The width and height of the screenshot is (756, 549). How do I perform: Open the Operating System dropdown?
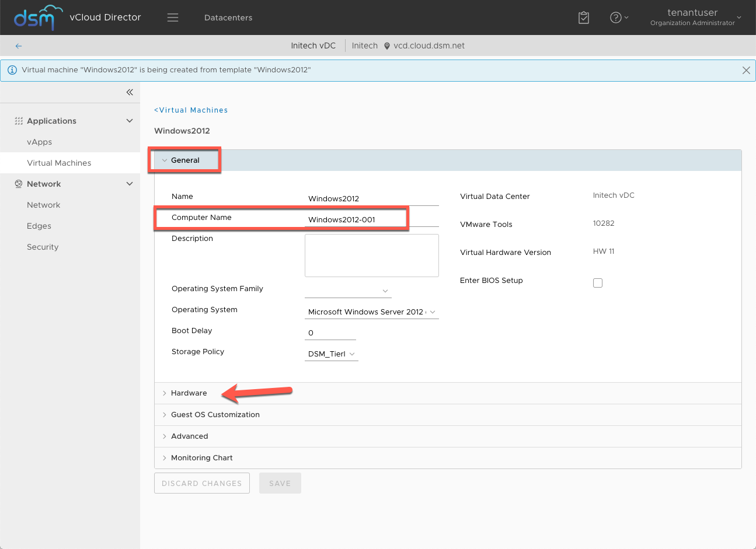click(x=371, y=312)
